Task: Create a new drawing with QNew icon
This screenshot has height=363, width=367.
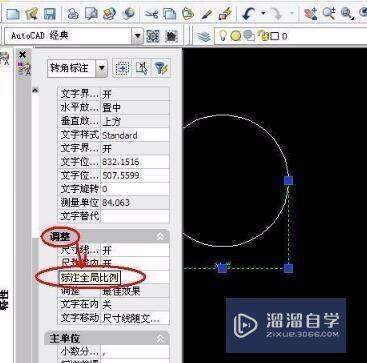Action: coord(13,14)
